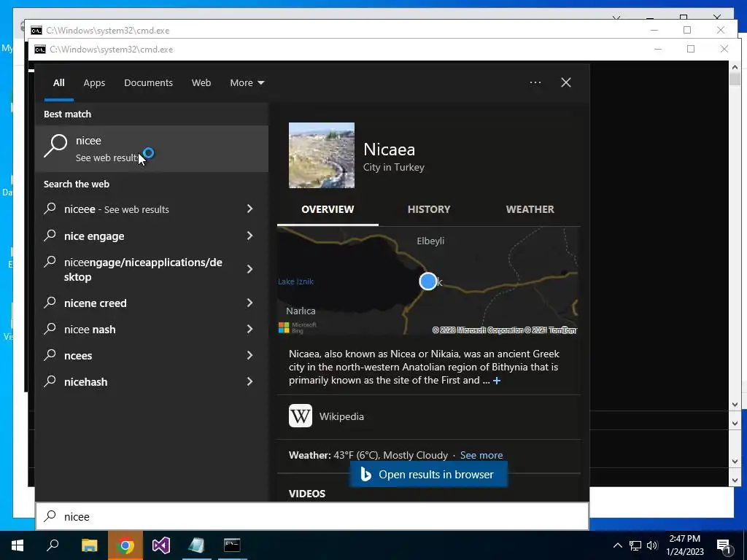Open the nicee best match result
This screenshot has height=560, width=747.
[x=152, y=149]
